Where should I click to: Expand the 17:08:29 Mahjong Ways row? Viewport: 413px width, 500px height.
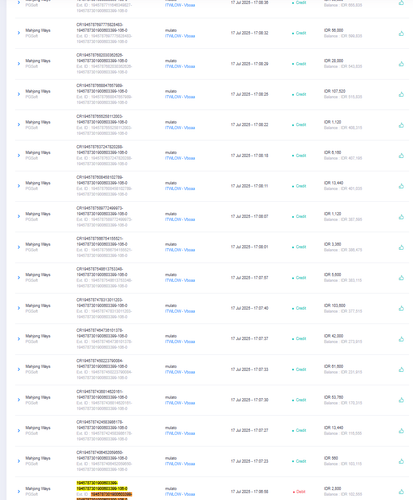tap(19, 63)
